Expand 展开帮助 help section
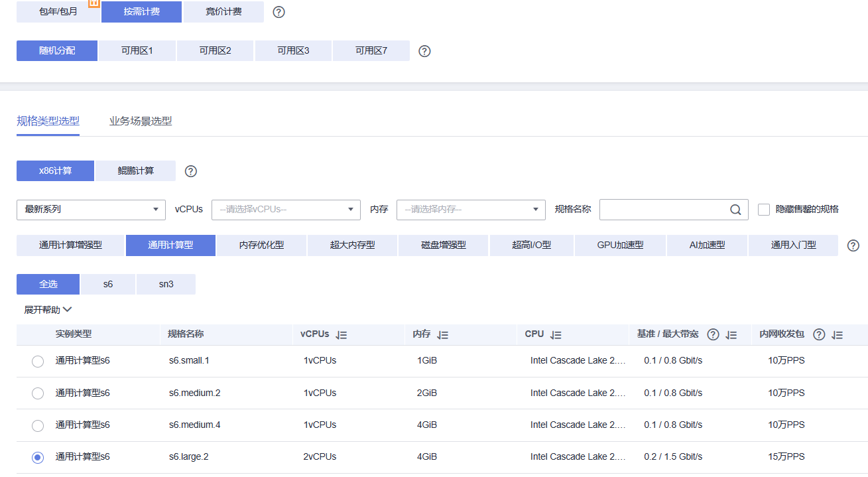The image size is (868, 477). point(48,310)
